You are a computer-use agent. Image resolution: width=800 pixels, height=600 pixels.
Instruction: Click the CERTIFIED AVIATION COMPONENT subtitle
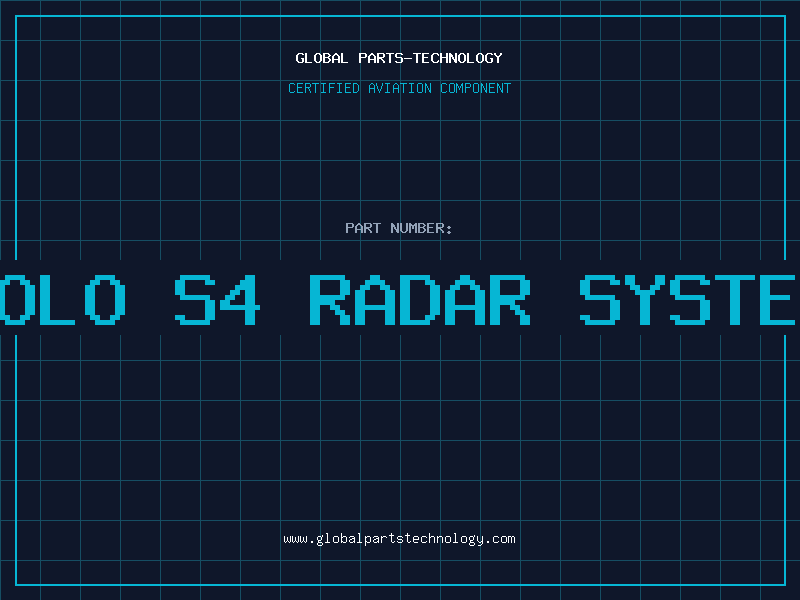tap(399, 88)
